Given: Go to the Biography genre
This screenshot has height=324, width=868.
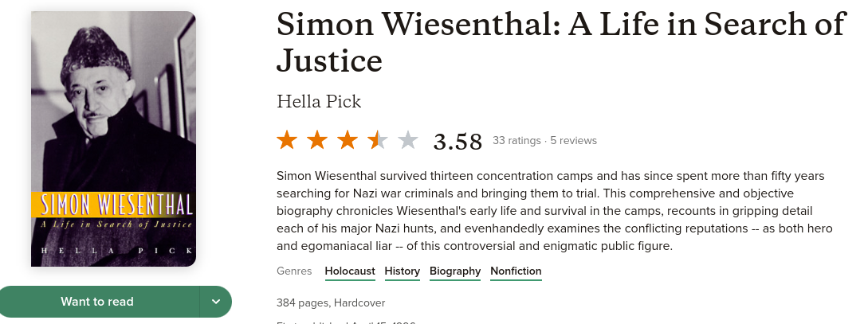Looking at the screenshot, I should point(455,271).
